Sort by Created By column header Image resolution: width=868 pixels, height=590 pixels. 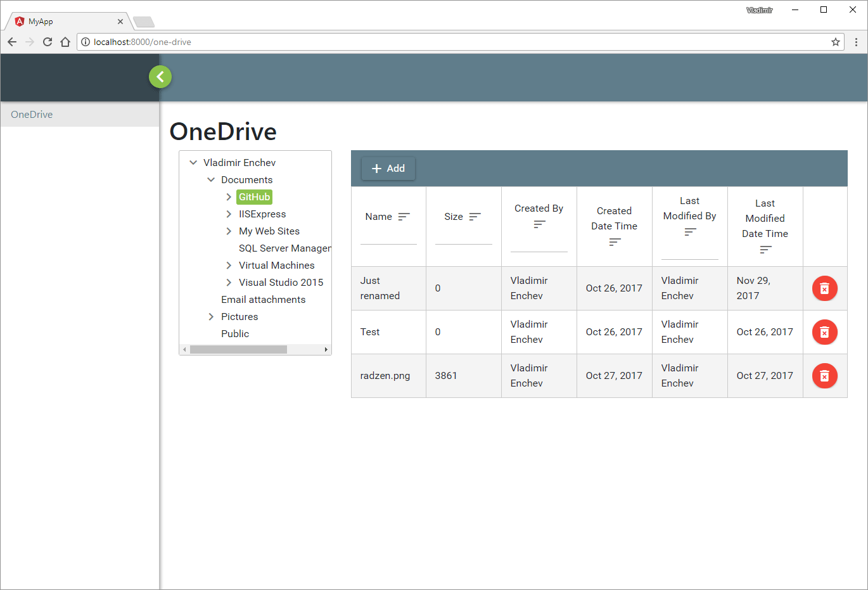(539, 208)
